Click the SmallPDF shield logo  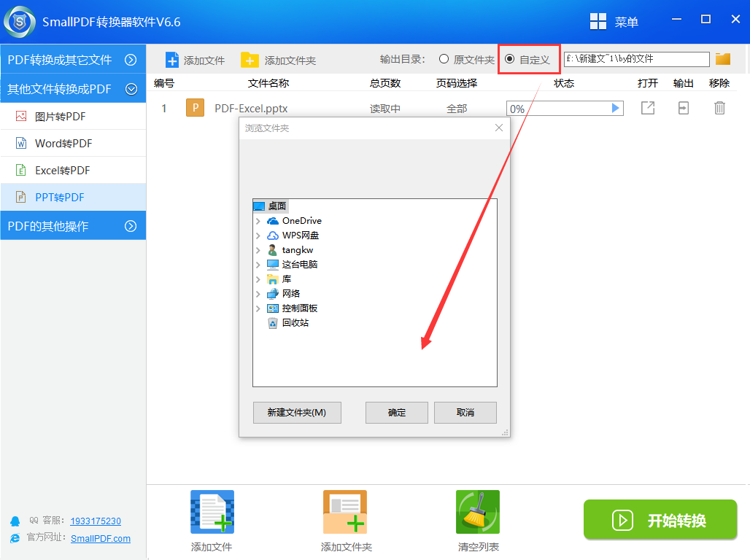20,22
